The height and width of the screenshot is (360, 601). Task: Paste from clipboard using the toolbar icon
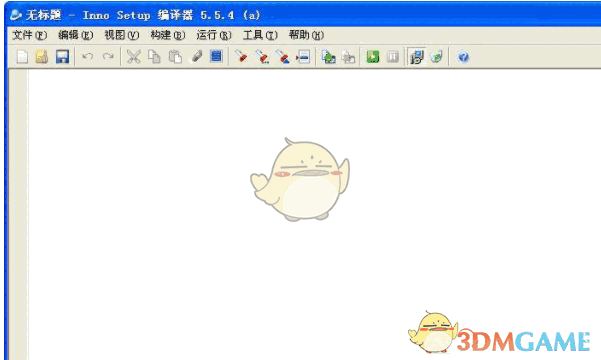[x=175, y=57]
